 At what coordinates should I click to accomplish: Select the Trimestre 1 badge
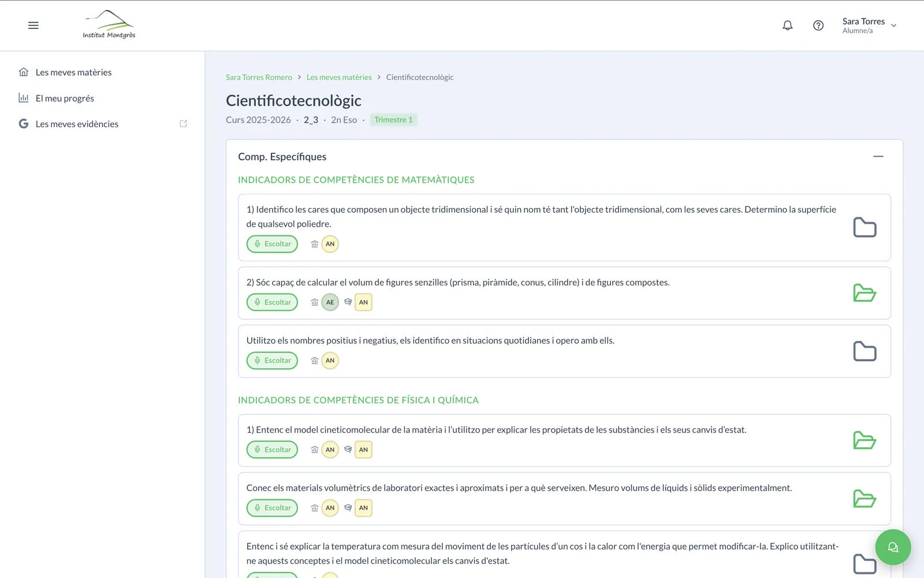(393, 120)
